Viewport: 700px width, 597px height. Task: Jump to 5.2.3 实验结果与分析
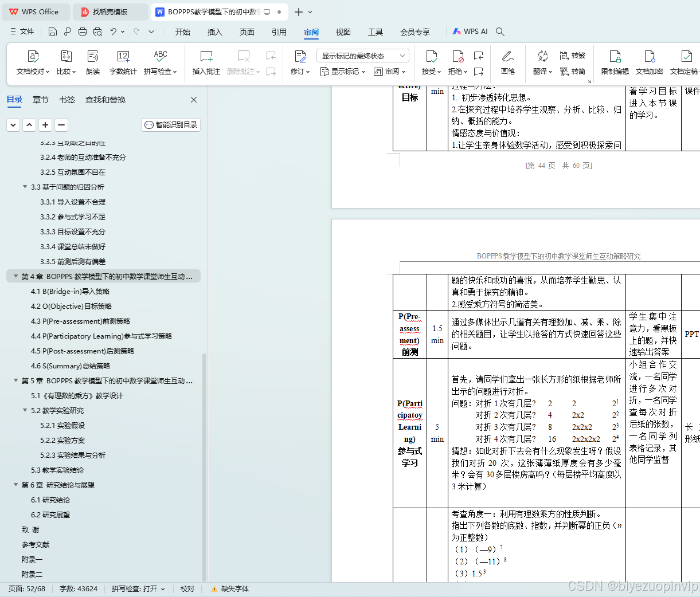point(73,455)
